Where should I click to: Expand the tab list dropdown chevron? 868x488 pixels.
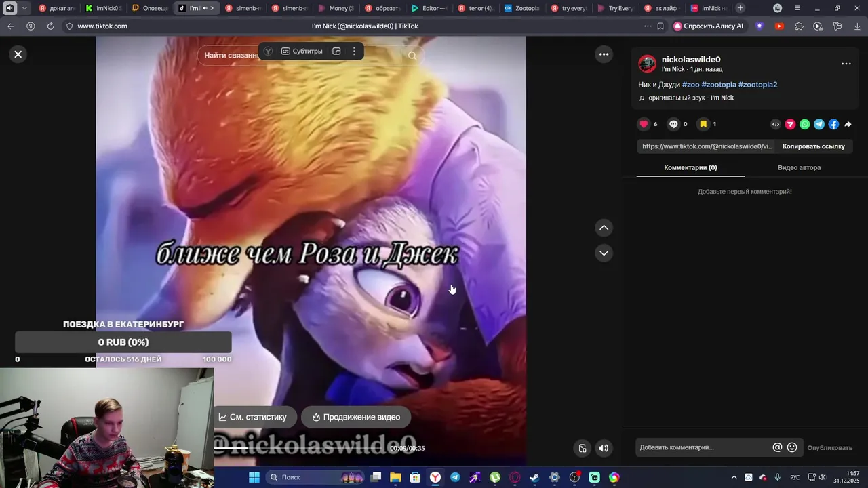(x=24, y=8)
